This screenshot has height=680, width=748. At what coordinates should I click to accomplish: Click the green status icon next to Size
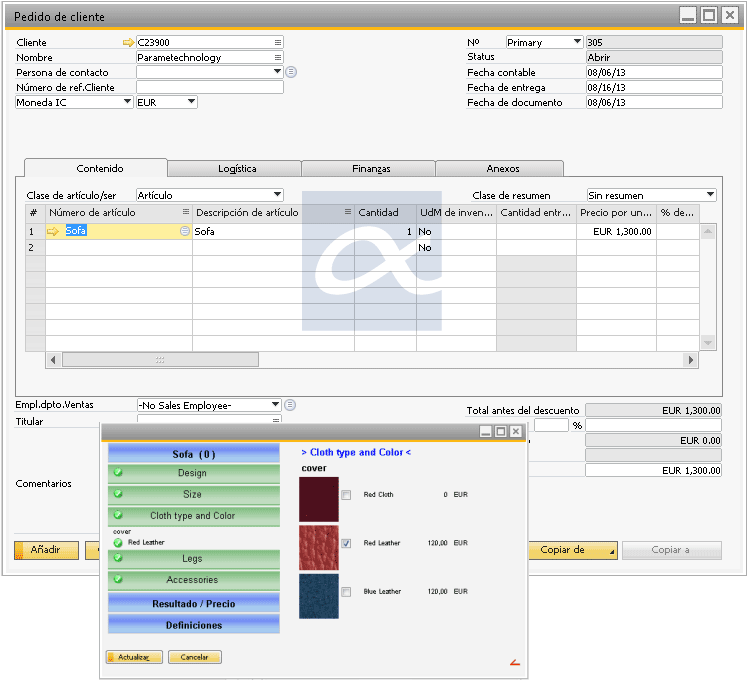point(118,494)
